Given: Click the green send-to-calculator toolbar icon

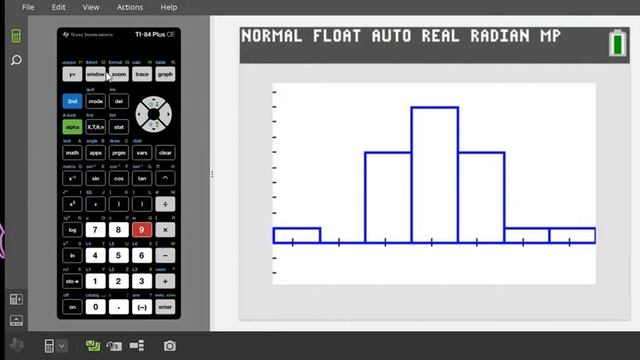Looking at the screenshot, I should pyautogui.click(x=93, y=346).
